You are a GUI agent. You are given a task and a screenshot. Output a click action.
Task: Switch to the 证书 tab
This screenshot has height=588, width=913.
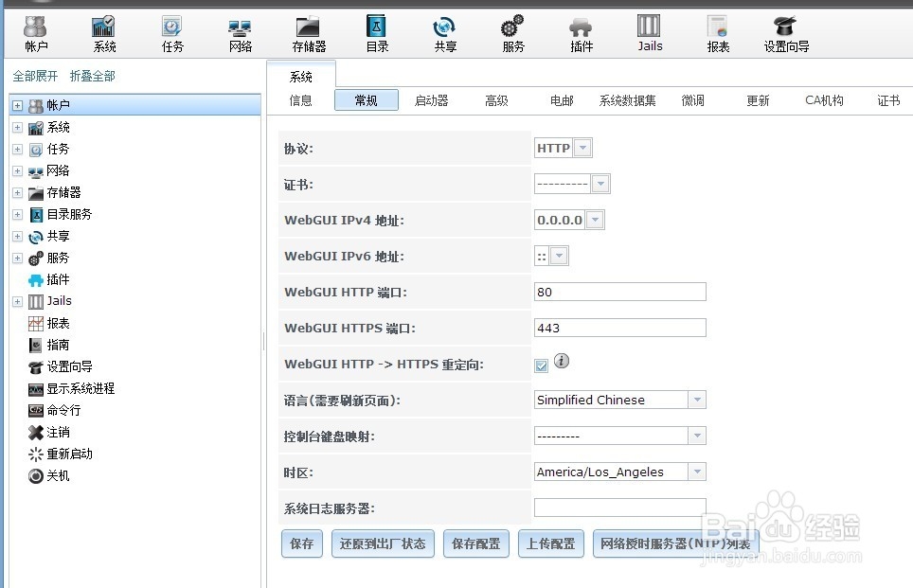(888, 100)
